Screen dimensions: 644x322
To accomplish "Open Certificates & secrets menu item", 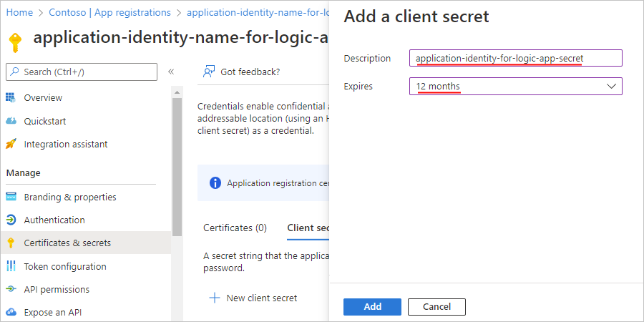I will (67, 243).
